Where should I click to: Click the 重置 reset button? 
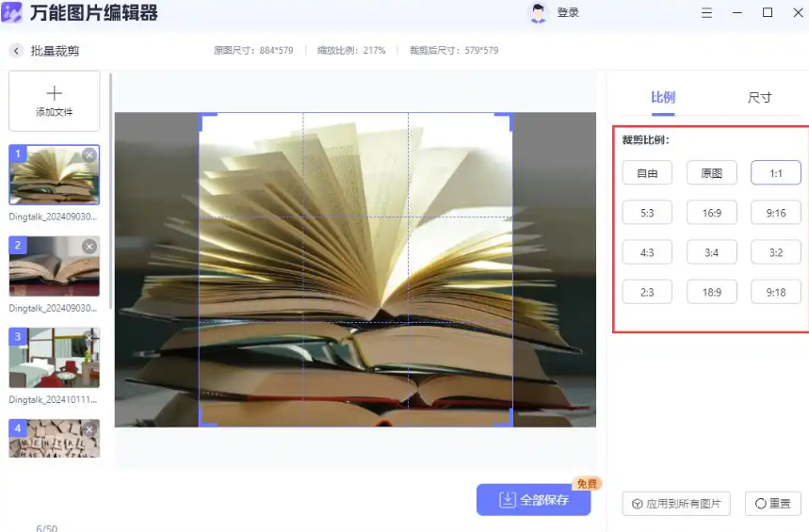click(773, 504)
